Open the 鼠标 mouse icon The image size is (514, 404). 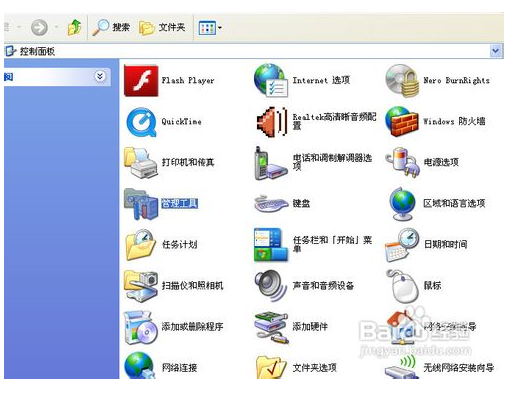(402, 286)
